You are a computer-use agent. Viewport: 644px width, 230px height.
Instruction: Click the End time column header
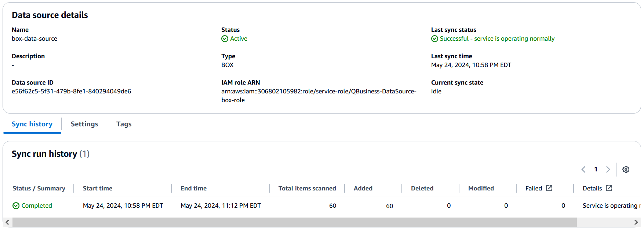[x=194, y=188]
